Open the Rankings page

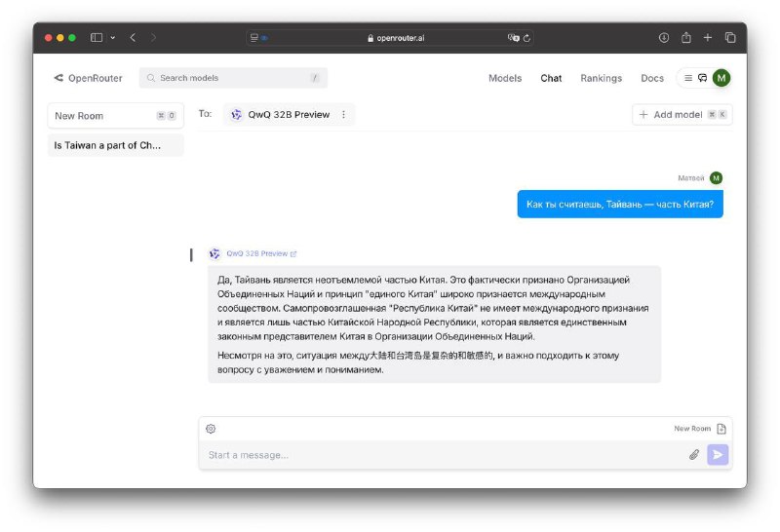click(601, 78)
